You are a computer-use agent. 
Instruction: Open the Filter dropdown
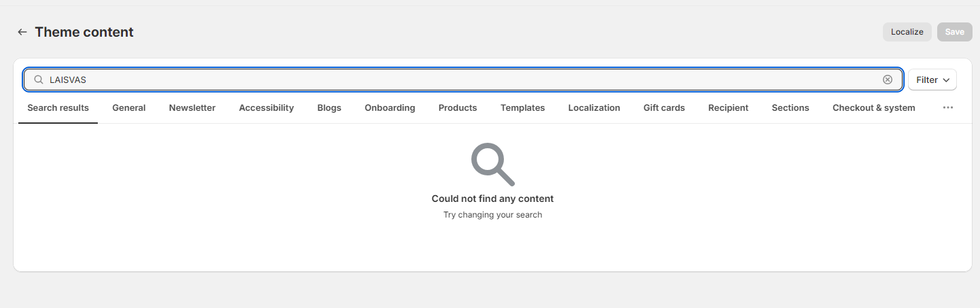932,80
